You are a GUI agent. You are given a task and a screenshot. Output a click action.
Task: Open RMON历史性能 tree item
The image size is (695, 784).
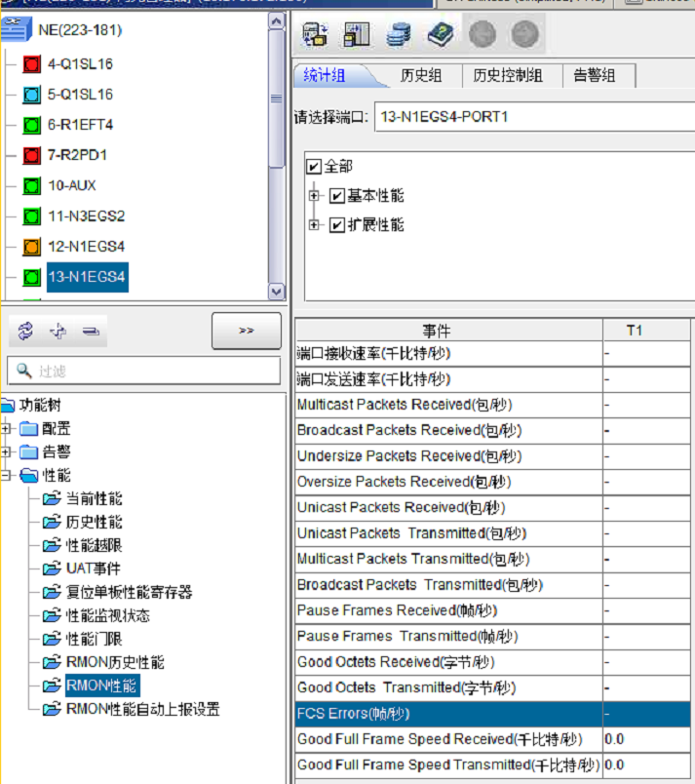tap(115, 662)
